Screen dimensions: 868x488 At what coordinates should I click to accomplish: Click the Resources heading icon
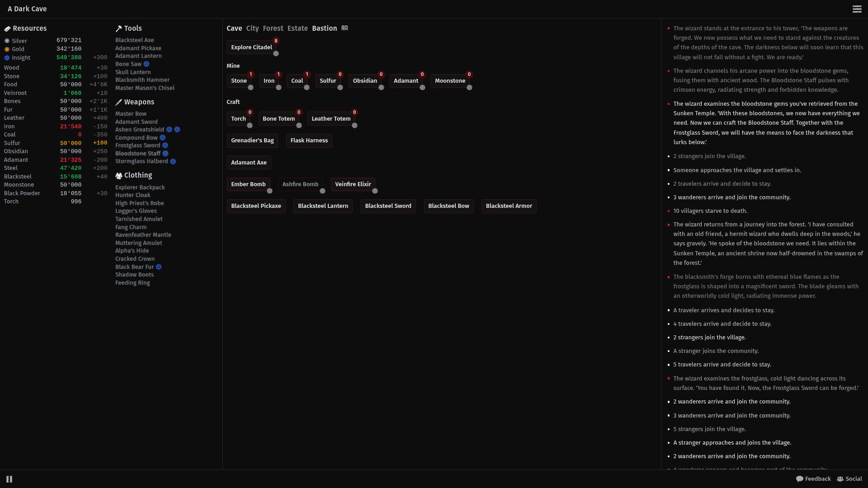click(7, 28)
